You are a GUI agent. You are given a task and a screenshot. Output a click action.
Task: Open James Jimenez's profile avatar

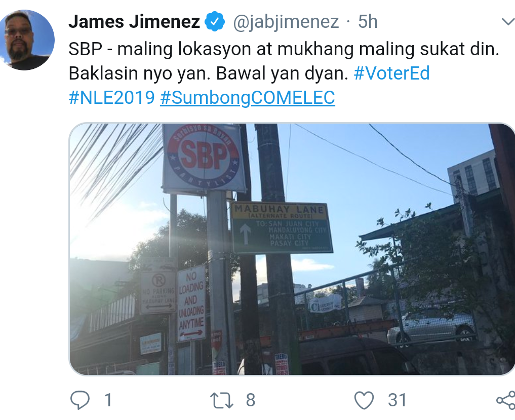click(x=25, y=40)
